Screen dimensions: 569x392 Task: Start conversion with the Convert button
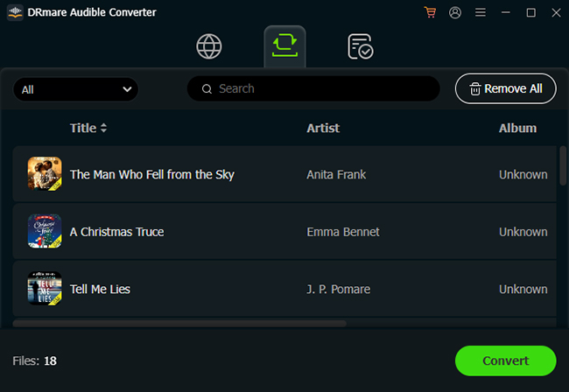[505, 360]
